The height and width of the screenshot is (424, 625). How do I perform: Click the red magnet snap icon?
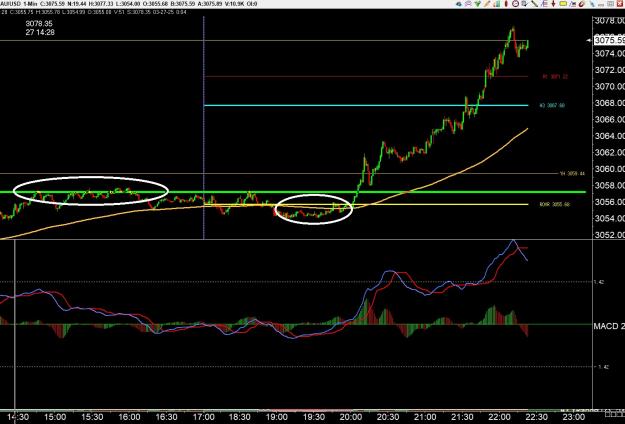coord(581,4)
